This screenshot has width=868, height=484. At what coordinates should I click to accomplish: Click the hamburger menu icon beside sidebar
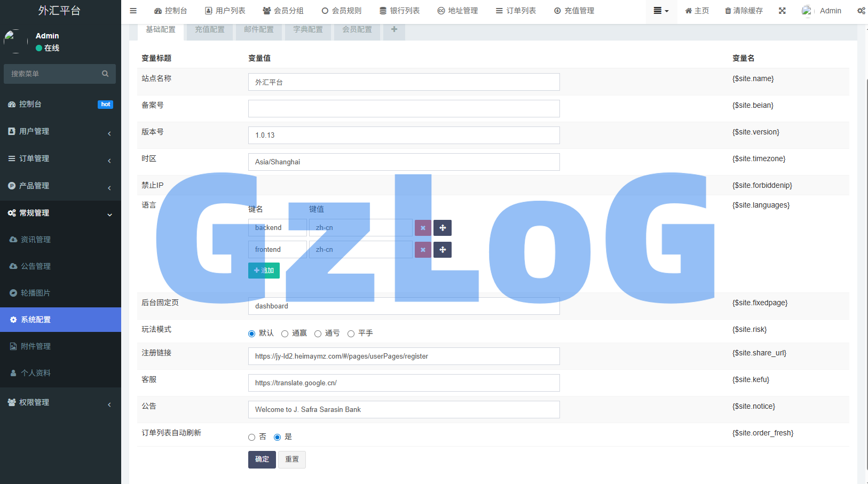pos(133,10)
